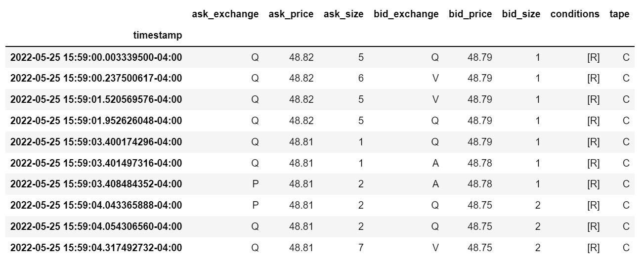This screenshot has width=644, height=263.
Task: Click the bid_price column header
Action: 470,14
